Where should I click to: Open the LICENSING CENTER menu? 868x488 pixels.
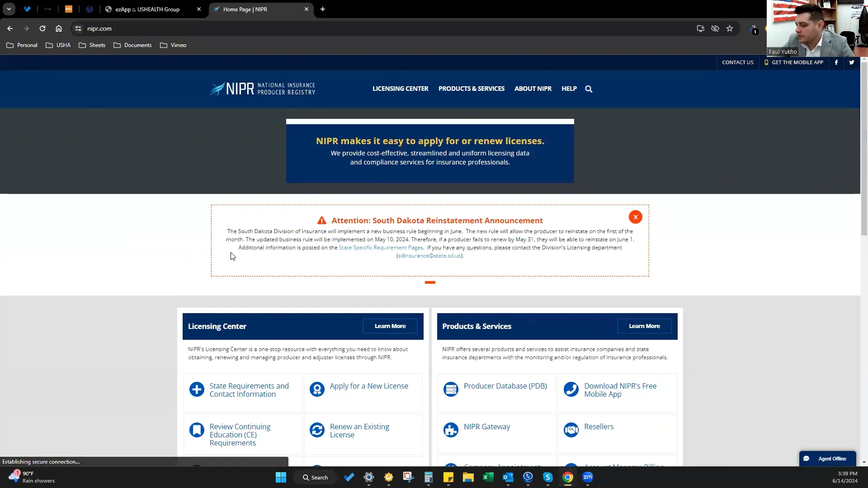pyautogui.click(x=400, y=89)
